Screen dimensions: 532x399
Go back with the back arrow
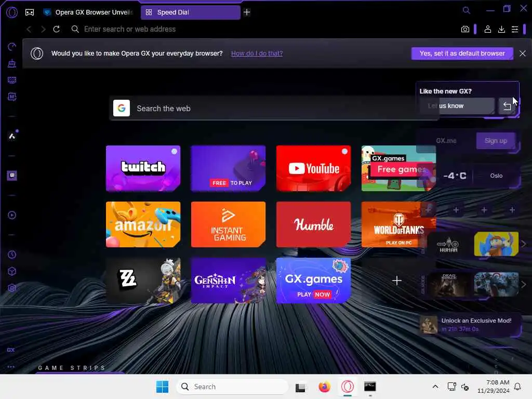[29, 29]
